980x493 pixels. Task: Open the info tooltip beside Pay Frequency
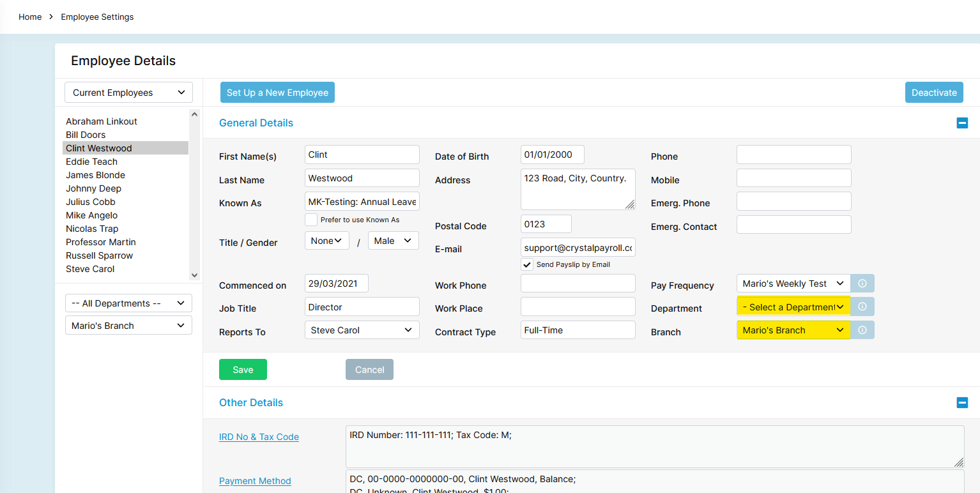pyautogui.click(x=862, y=283)
